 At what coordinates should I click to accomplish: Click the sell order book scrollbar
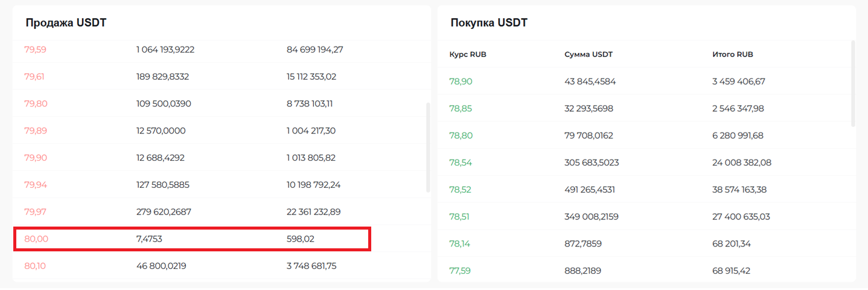428,147
